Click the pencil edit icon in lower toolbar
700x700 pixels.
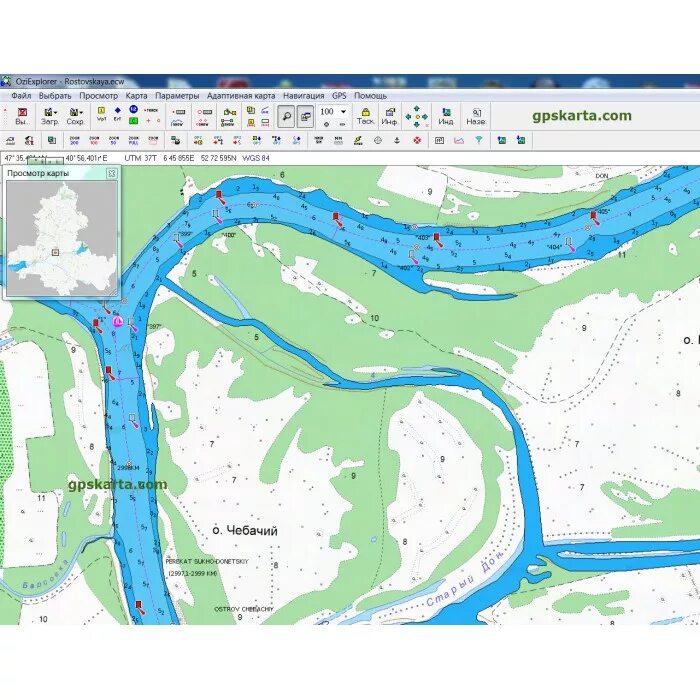click(x=358, y=140)
